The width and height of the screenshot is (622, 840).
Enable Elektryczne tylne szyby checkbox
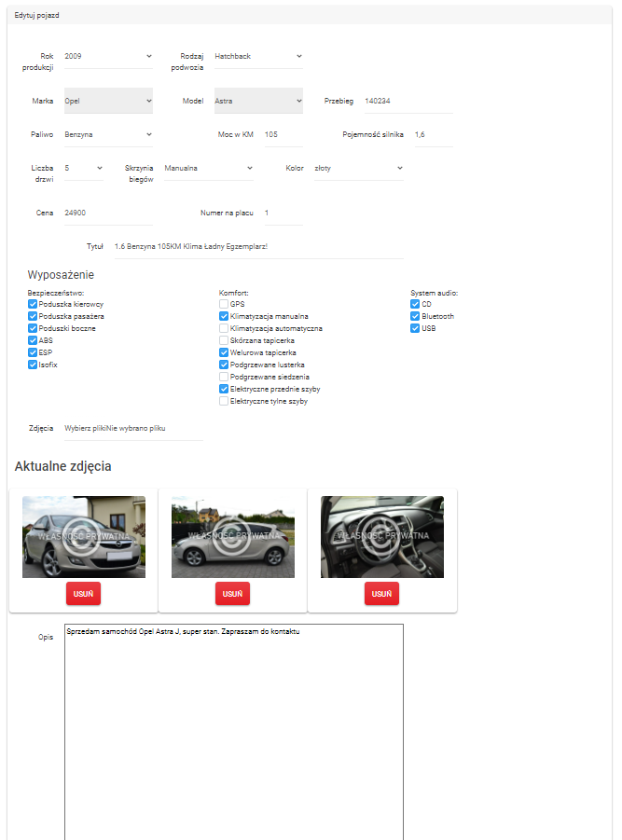(224, 401)
